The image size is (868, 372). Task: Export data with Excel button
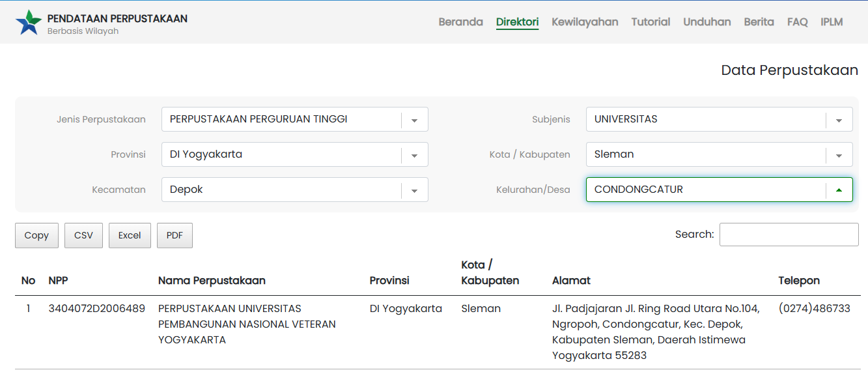[130, 236]
